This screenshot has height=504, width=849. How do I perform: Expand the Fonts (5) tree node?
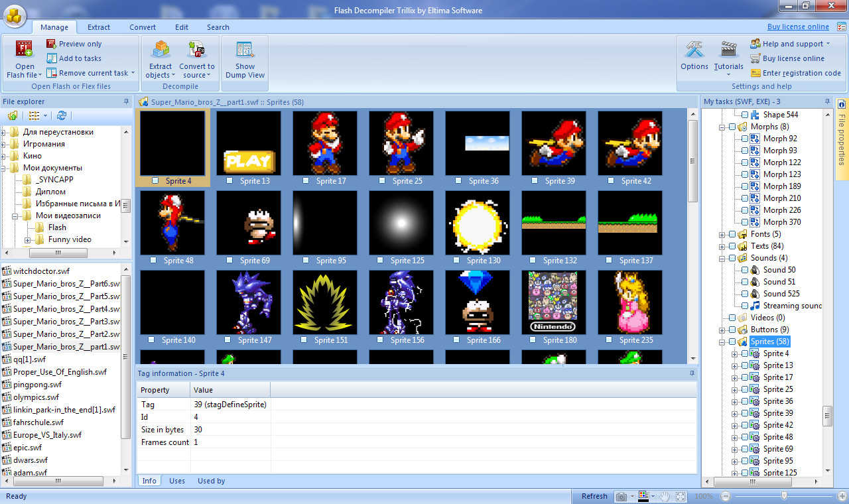(722, 235)
